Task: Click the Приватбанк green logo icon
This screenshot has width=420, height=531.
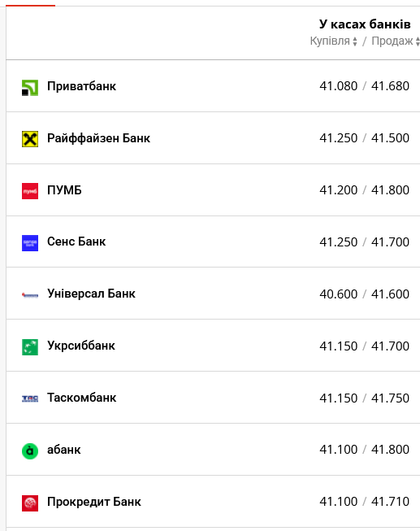Action: (x=30, y=88)
